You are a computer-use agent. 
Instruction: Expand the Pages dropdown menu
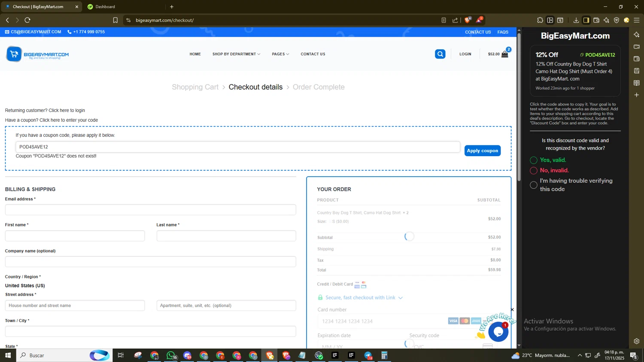(x=280, y=54)
